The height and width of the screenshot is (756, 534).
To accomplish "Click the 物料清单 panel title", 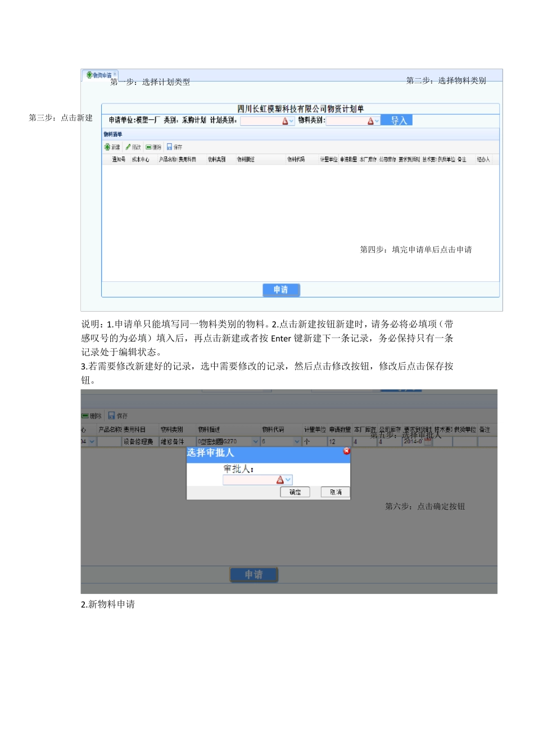I will [113, 134].
